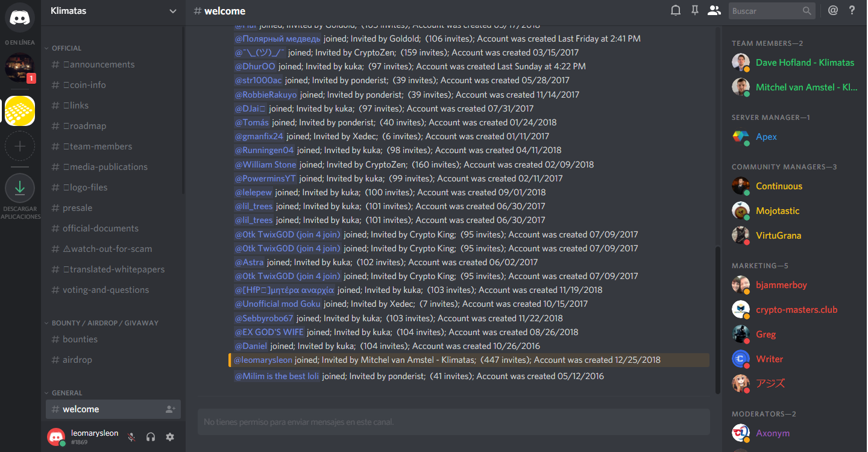Toggle microphone mute

coord(131,437)
